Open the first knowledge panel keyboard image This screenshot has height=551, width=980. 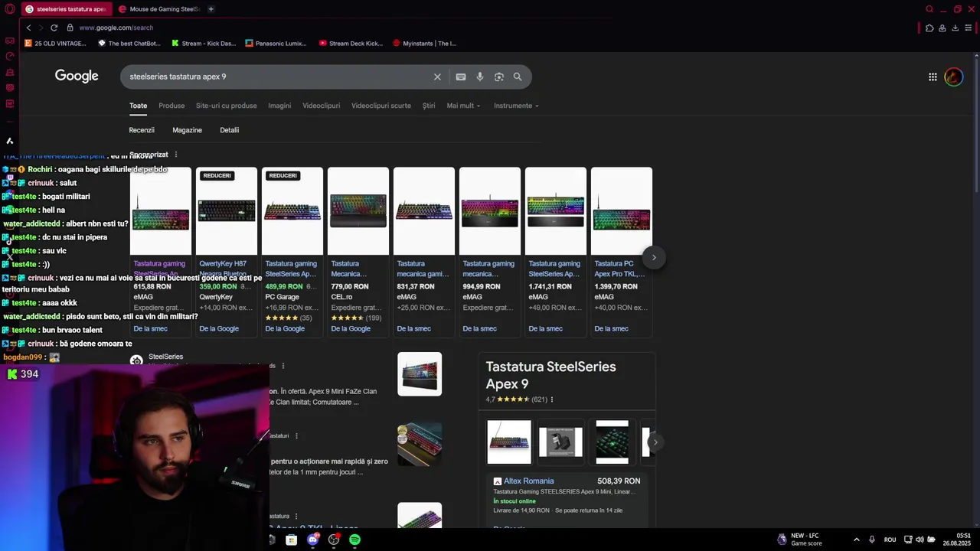[x=509, y=442]
